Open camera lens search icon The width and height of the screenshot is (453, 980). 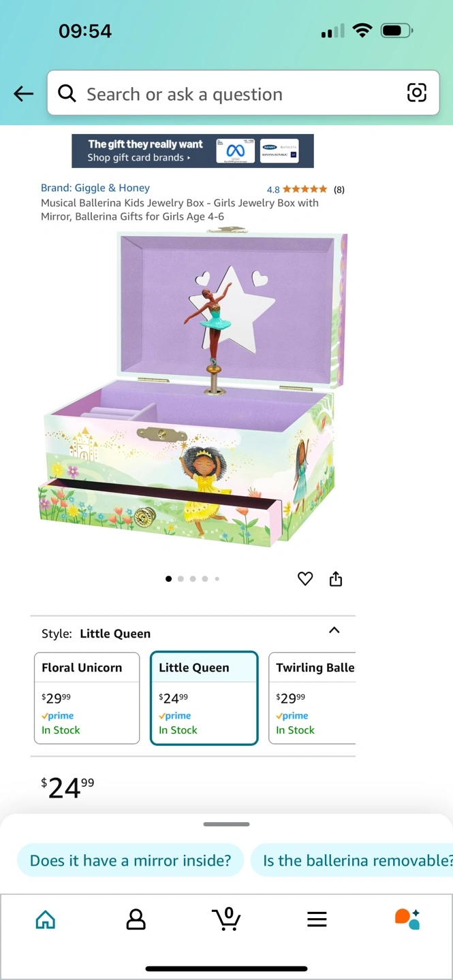click(416, 93)
